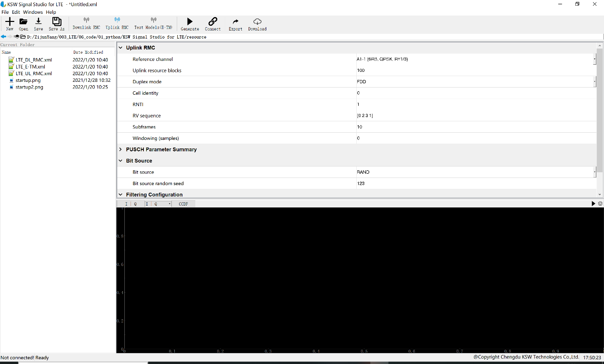Save the project with the Save icon
The height and width of the screenshot is (364, 604).
point(39,21)
